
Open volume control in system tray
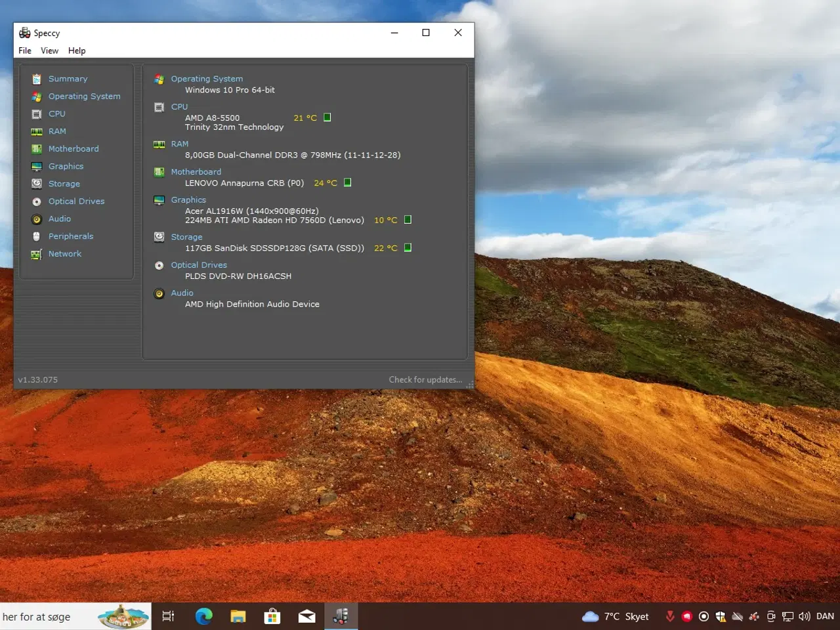click(x=805, y=616)
